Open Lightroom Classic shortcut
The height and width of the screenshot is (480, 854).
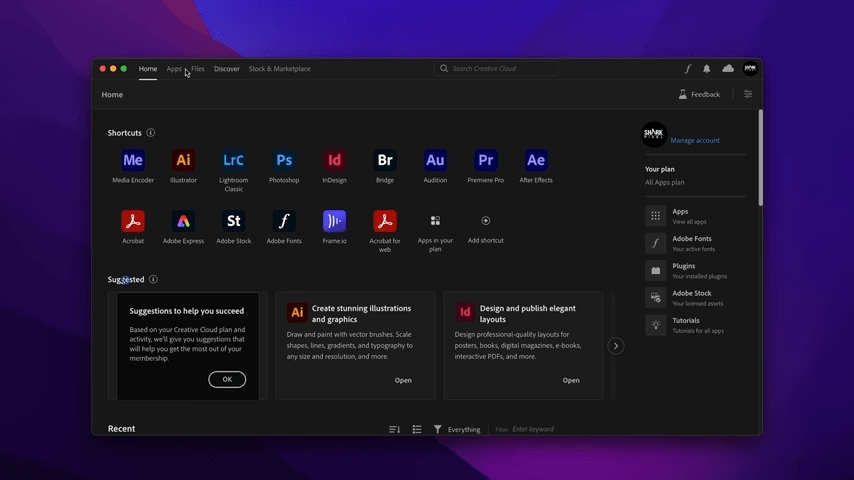234,160
